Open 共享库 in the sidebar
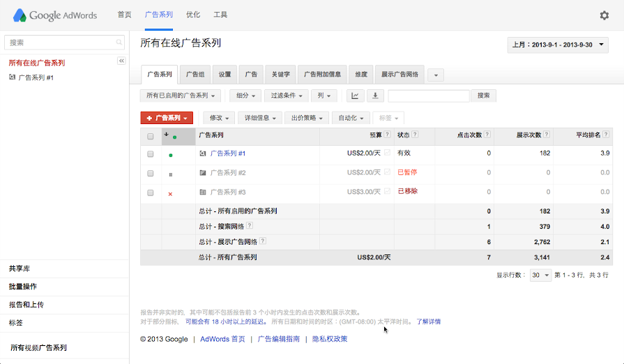 click(x=19, y=268)
